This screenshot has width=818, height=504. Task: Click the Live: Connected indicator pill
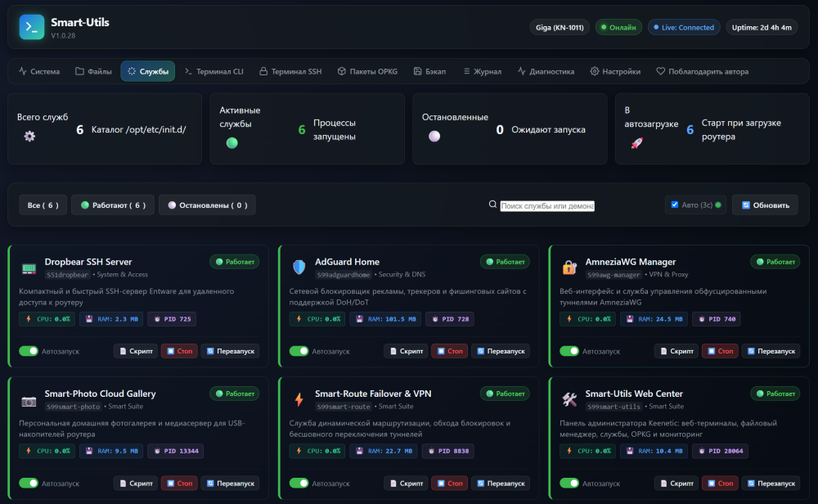click(684, 27)
